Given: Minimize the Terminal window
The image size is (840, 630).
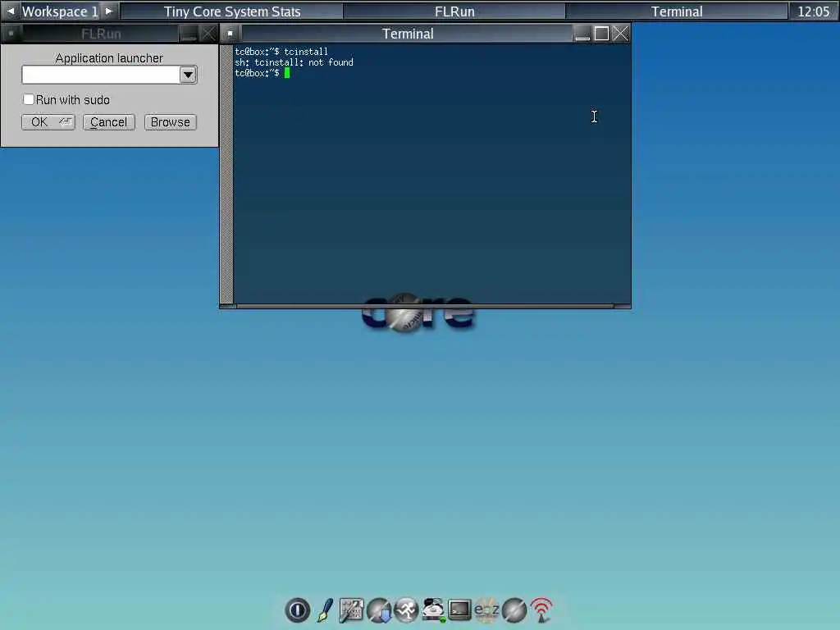Looking at the screenshot, I should pyautogui.click(x=582, y=34).
